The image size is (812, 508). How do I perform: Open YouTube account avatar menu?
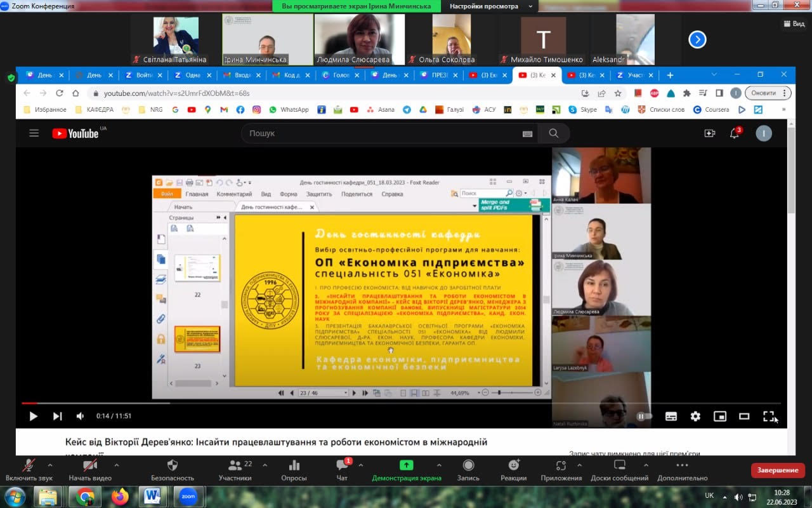pos(764,133)
